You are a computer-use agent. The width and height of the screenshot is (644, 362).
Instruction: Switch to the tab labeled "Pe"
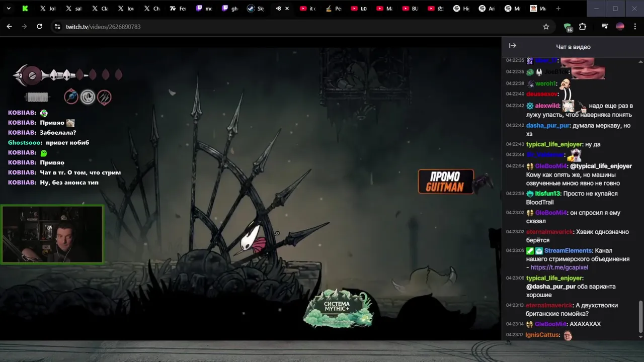click(334, 9)
